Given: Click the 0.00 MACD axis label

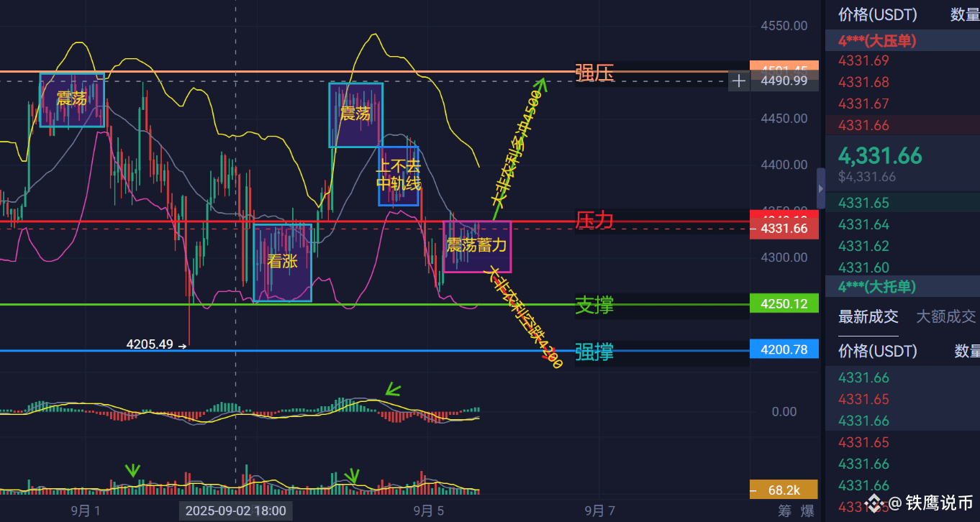Looking at the screenshot, I should point(784,411).
